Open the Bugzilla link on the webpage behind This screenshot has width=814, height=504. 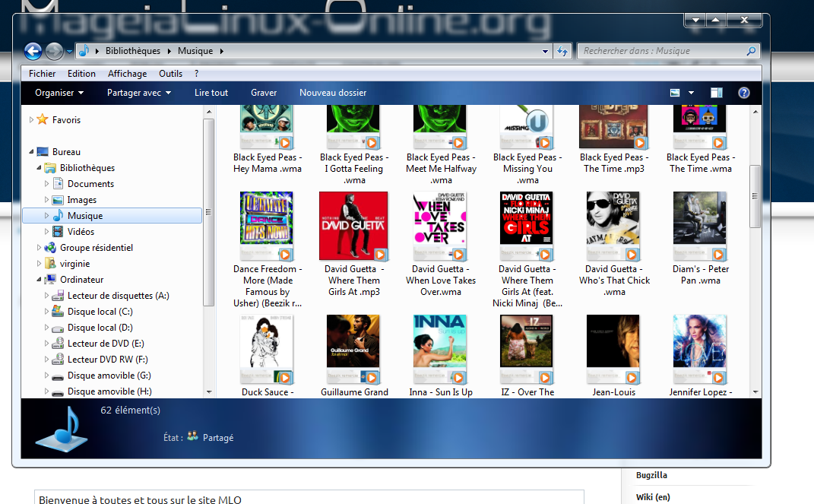651,475
